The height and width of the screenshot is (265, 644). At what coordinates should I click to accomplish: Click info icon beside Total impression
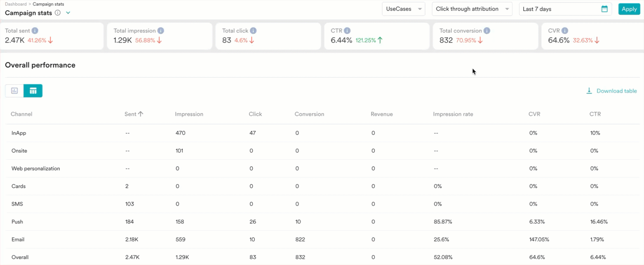[x=161, y=31]
